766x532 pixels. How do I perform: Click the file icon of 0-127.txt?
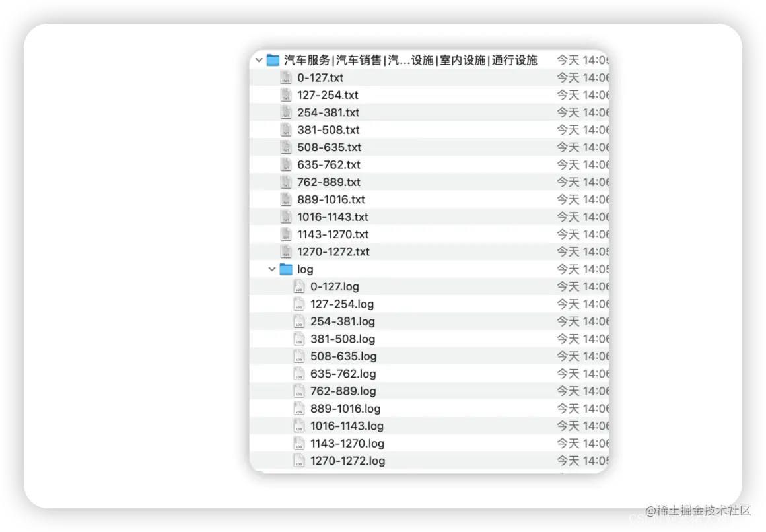coord(287,78)
